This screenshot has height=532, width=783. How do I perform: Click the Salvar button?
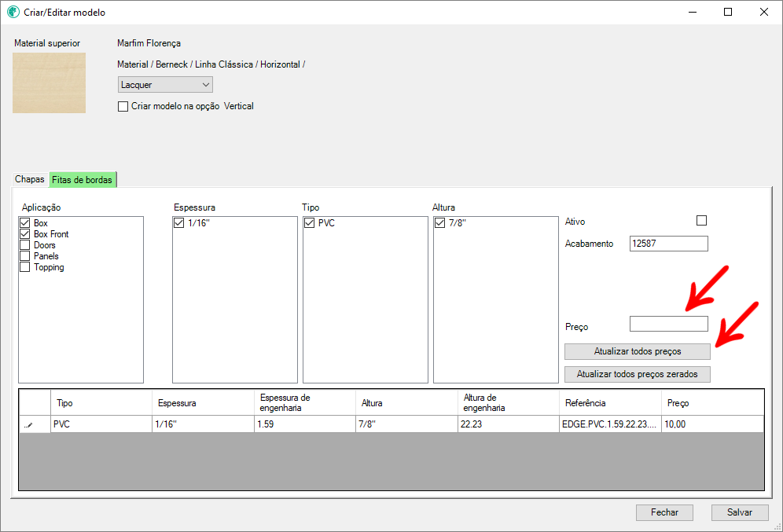tap(739, 512)
